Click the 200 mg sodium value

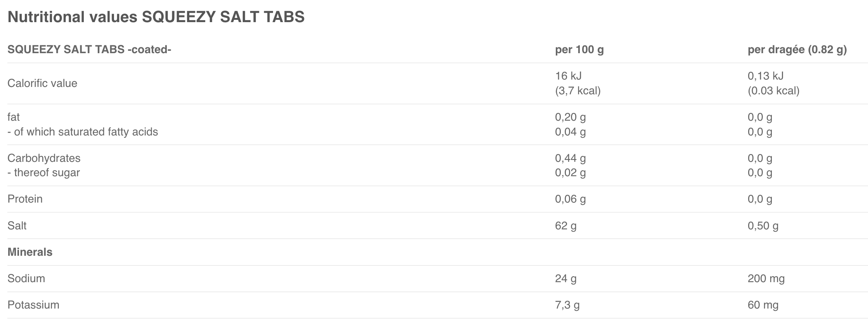click(x=766, y=279)
